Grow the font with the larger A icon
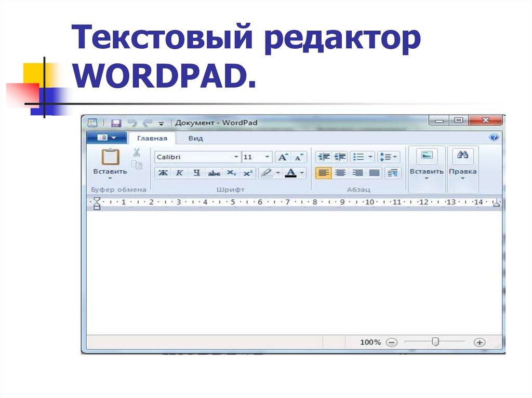 click(x=283, y=157)
